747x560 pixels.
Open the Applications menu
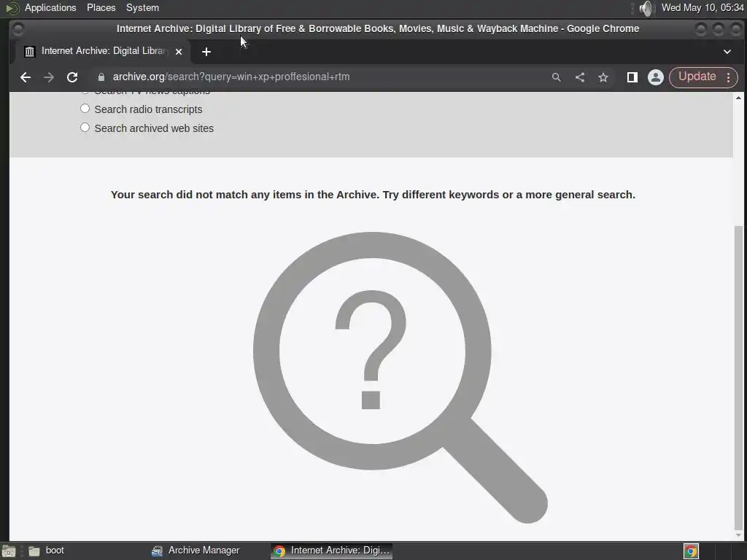tap(50, 7)
